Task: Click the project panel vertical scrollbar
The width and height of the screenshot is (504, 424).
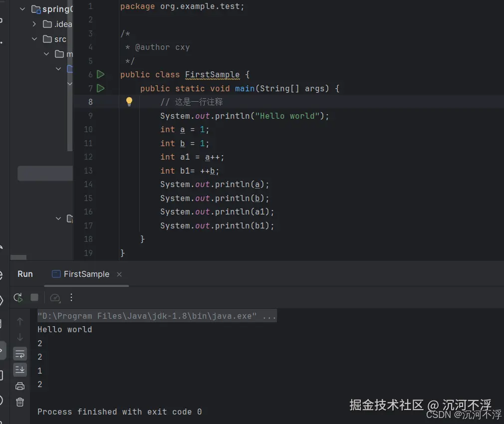Action: tap(70, 75)
